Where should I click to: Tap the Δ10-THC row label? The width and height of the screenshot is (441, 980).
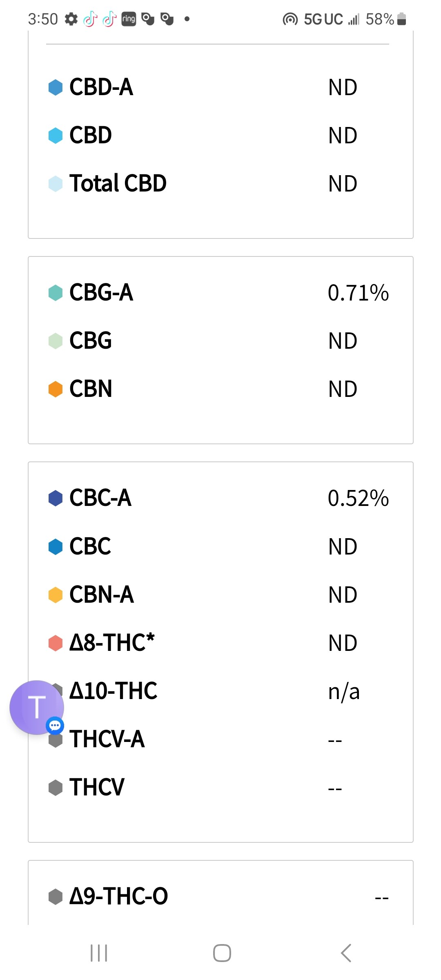click(113, 691)
